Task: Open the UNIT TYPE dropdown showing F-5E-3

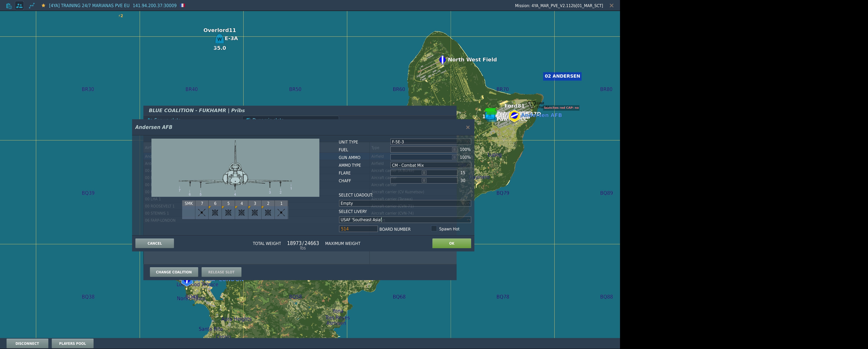Action: [430, 142]
